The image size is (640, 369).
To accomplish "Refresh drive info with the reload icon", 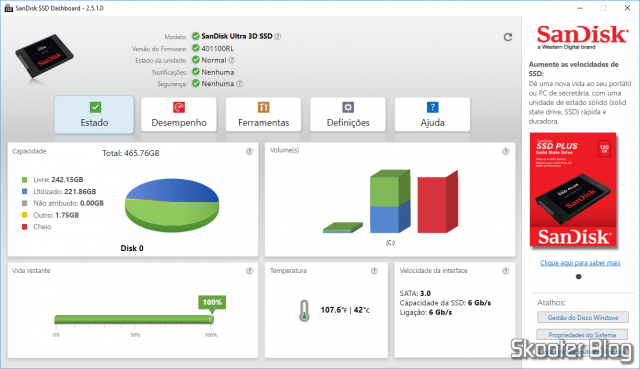I will [507, 37].
